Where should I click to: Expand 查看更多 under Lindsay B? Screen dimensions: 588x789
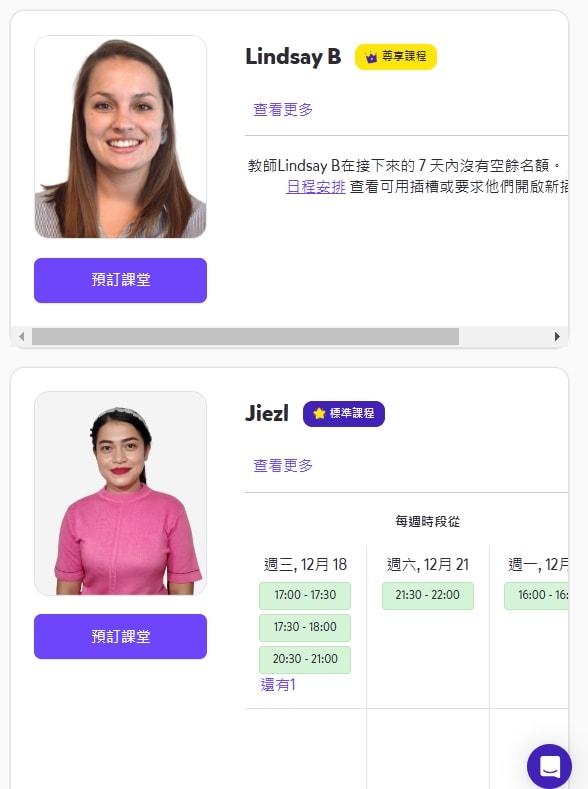point(283,109)
